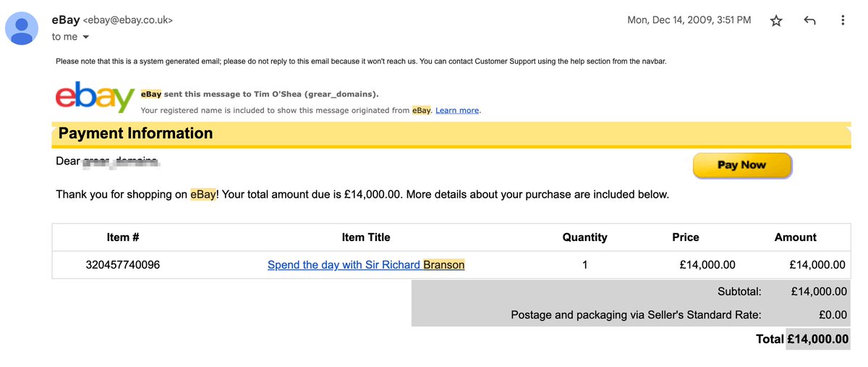Open "Spend the day with Sir Richard Branson" link

366,265
